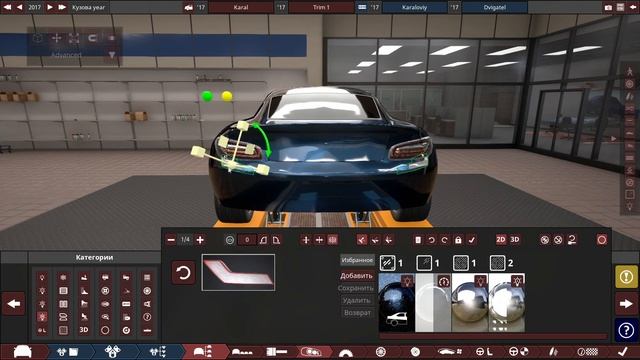
Task: Open the engine pistons tab in bottom bar
Action: (113, 351)
